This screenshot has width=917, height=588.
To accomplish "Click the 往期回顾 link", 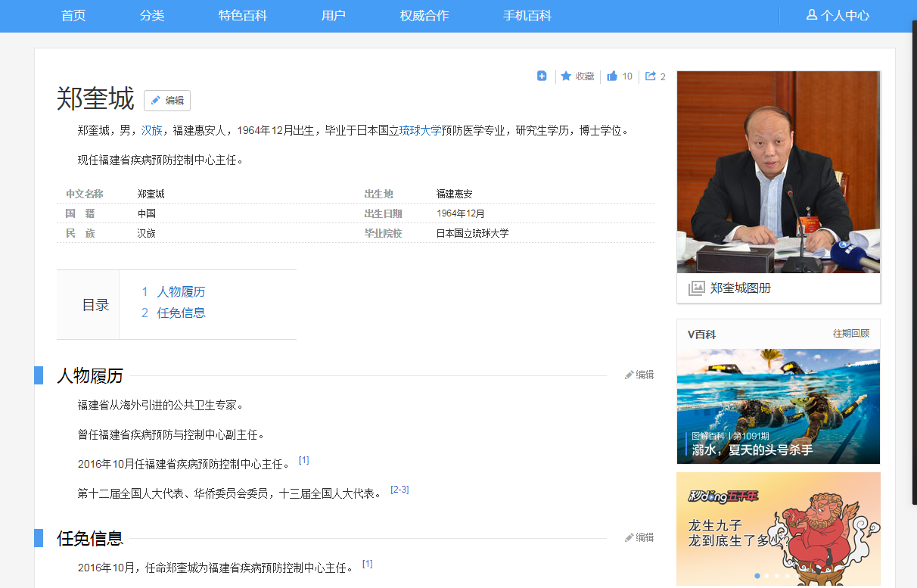I will 851,334.
